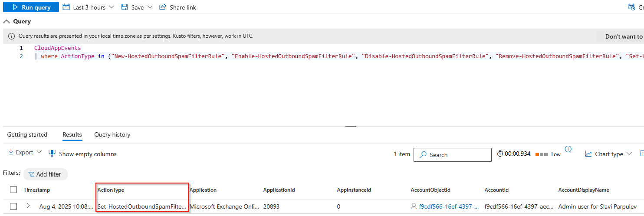
Task: Tick the select-all checkbox in table header
Action: coord(13,190)
